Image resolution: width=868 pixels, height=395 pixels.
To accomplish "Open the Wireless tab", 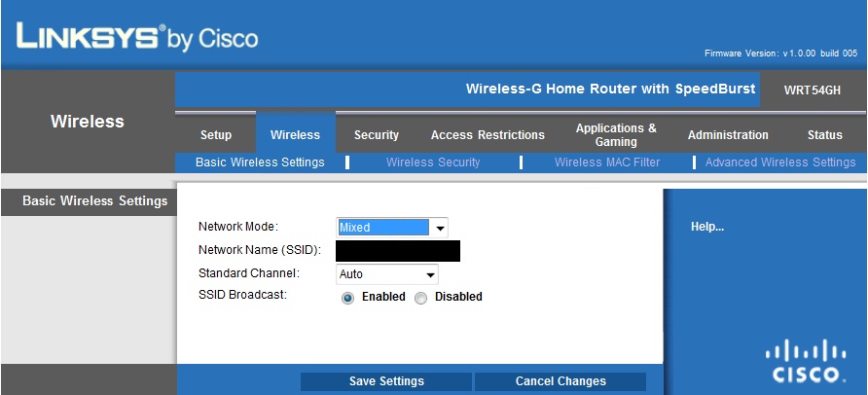I will click(x=296, y=134).
